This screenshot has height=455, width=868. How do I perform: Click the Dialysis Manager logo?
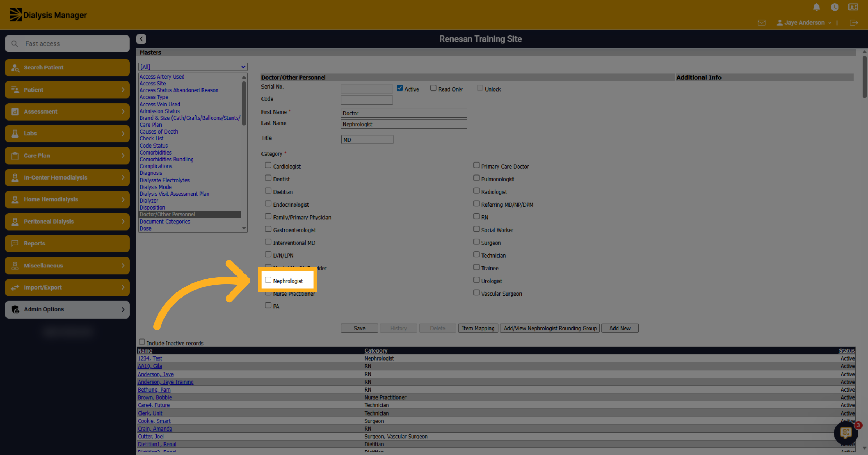click(48, 15)
